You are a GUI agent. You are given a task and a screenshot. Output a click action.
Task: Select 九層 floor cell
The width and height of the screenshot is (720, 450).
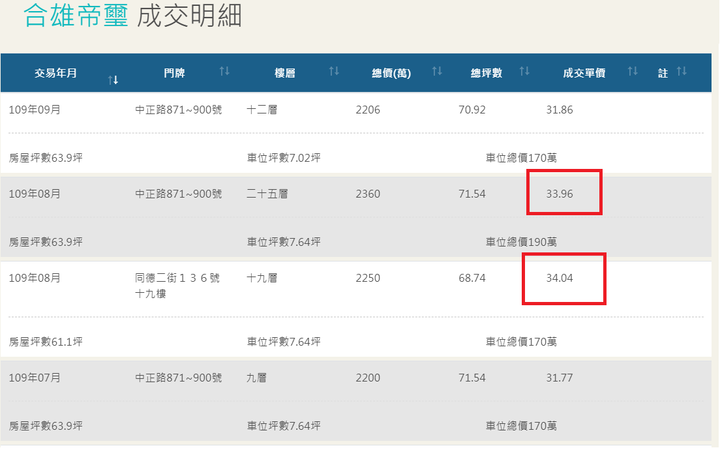[x=257, y=378]
